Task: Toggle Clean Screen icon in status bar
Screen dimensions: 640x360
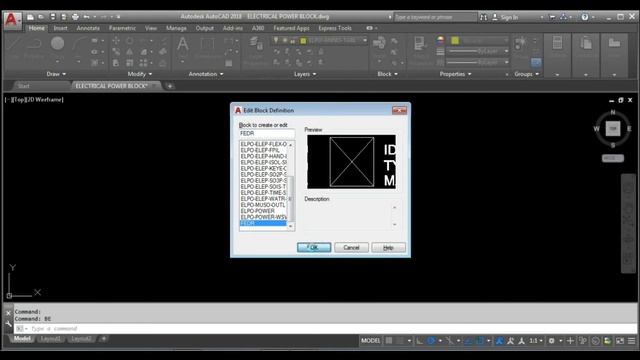Action: [620, 341]
